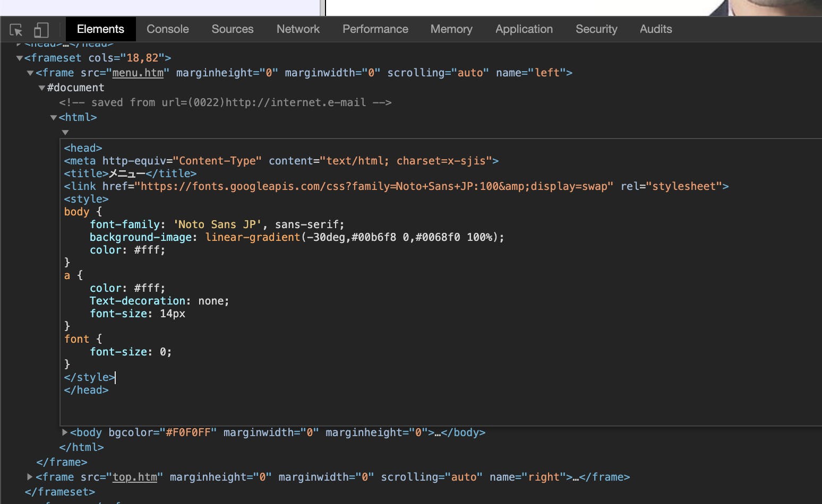Click the Text-decoration: none line

pos(159,301)
